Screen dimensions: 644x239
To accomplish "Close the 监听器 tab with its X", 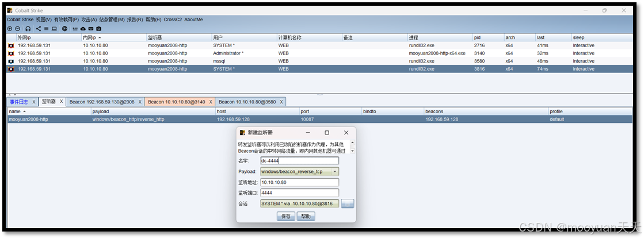I will tap(61, 101).
